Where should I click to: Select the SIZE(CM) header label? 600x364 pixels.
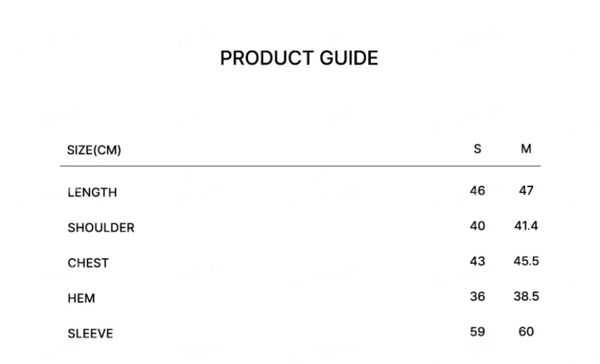pyautogui.click(x=94, y=150)
